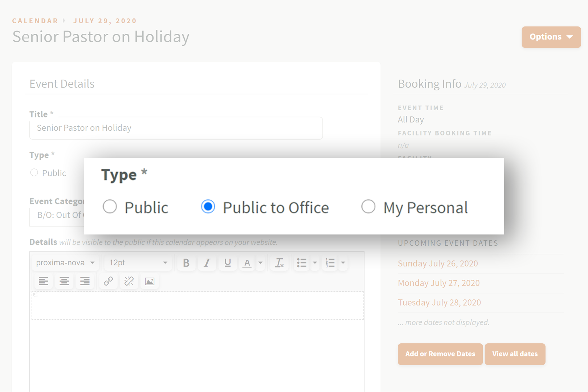Select the Public event type
Image resolution: width=588 pixels, height=392 pixels.
(x=110, y=207)
